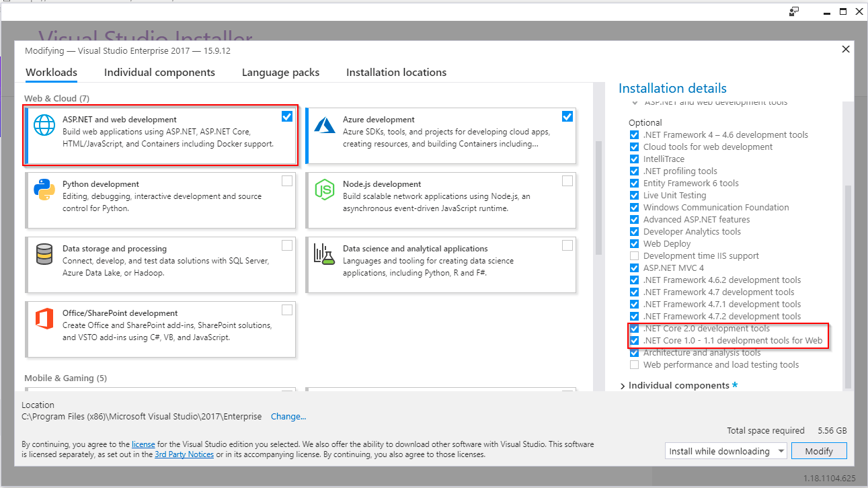Click the Data storage and processing database icon
This screenshot has height=488, width=868.
(44, 254)
